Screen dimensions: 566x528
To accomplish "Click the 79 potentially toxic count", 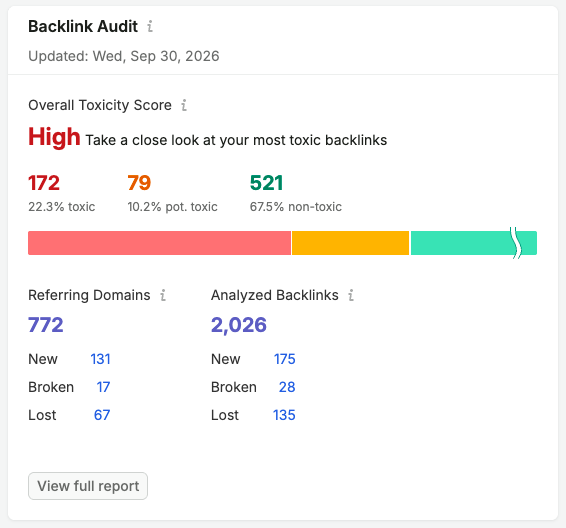I will 139,183.
